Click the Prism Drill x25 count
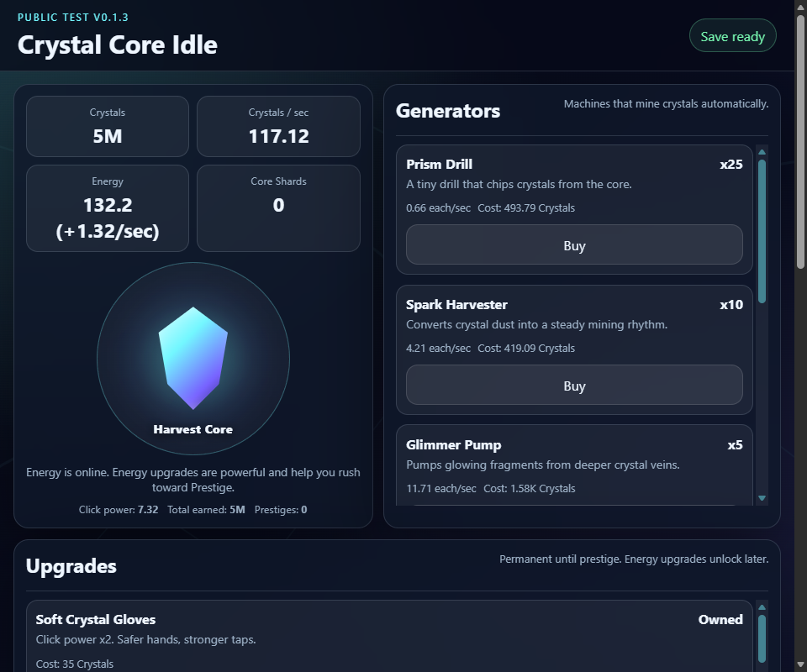This screenshot has width=807, height=672. pyautogui.click(x=731, y=164)
